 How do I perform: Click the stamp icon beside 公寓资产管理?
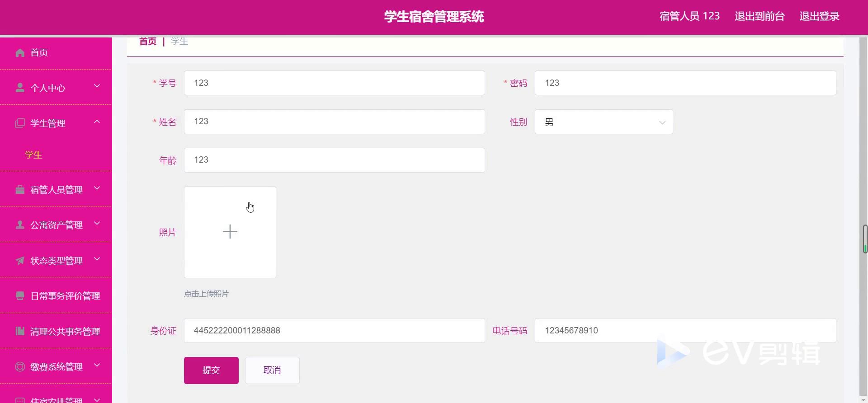point(20,225)
